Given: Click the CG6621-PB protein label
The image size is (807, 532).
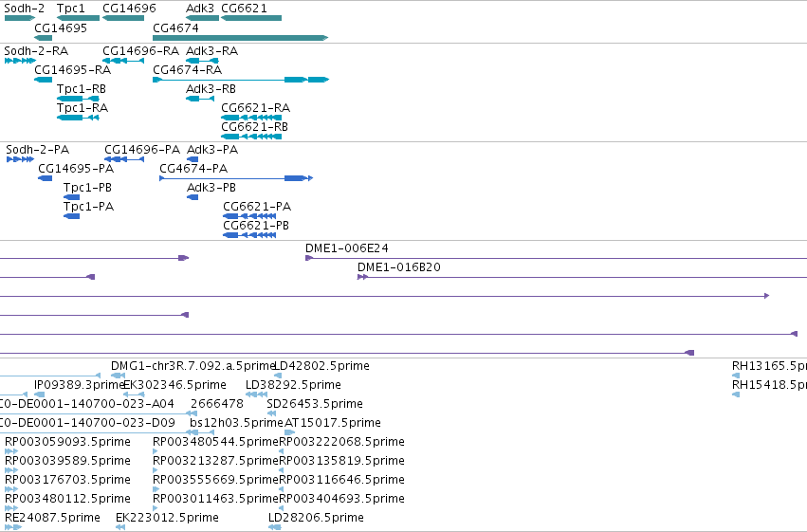Looking at the screenshot, I should (x=256, y=226).
